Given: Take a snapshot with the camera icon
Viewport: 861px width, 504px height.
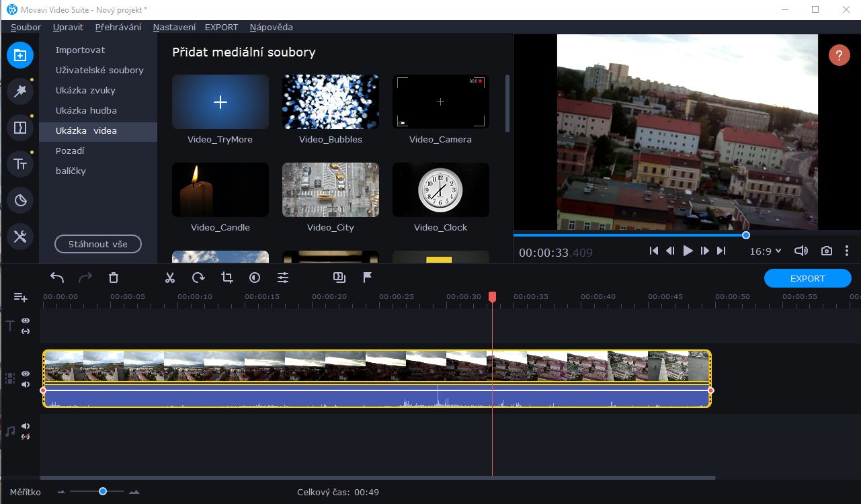Looking at the screenshot, I should coord(826,251).
